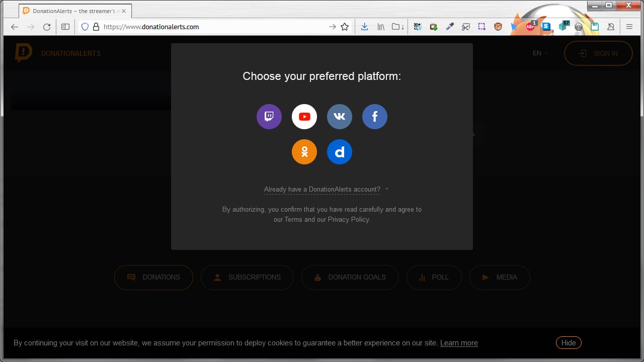The height and width of the screenshot is (362, 644).
Task: Expand 'Already have a DonationAlerts account?'
Action: tap(326, 190)
